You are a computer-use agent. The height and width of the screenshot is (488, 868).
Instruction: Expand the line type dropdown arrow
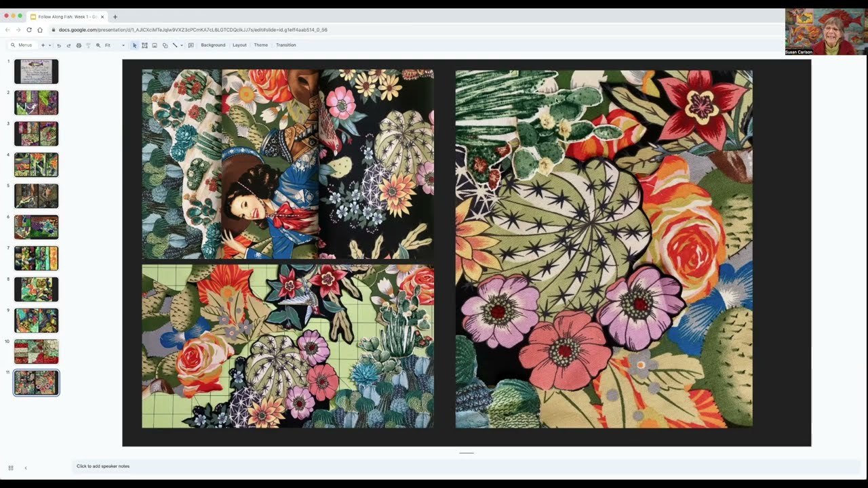[x=181, y=45]
